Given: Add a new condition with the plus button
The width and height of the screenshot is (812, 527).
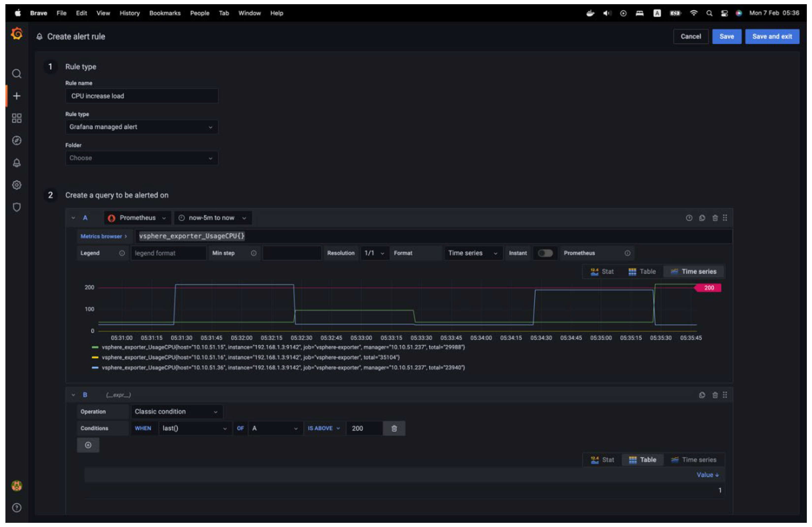Looking at the screenshot, I should click(x=88, y=445).
